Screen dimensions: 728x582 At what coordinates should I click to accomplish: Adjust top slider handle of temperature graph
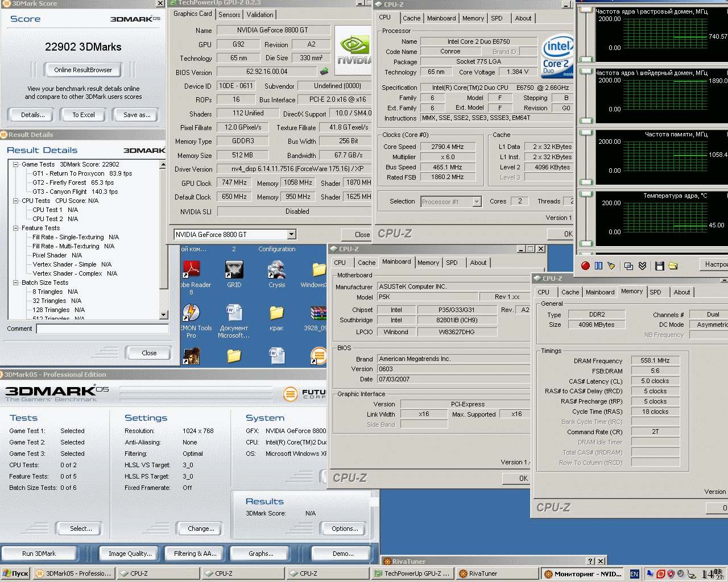[x=585, y=193]
